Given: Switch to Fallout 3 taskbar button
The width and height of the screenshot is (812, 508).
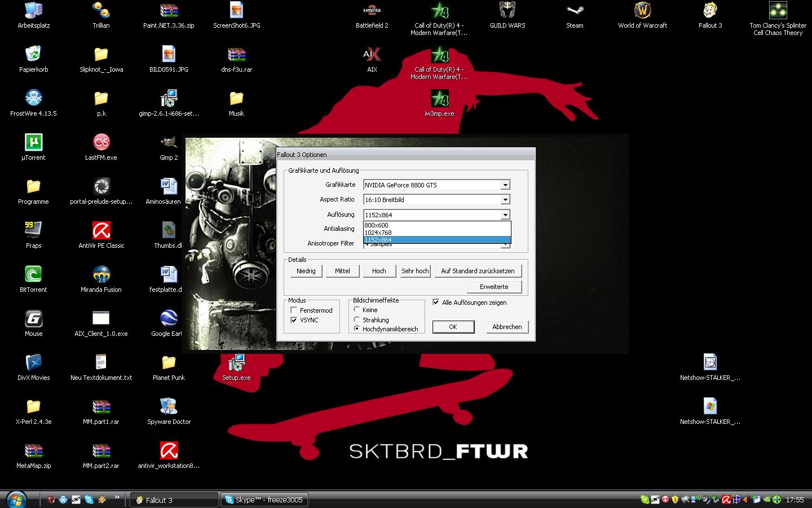Looking at the screenshot, I should pos(174,500).
